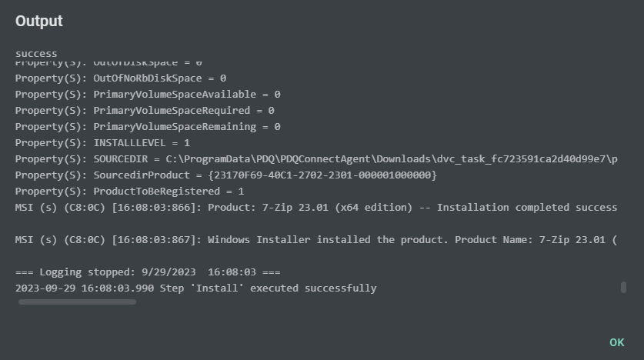Screen dimensions: 644x360
Task: Click the SOURCEDIR path in the log
Action: [392, 159]
